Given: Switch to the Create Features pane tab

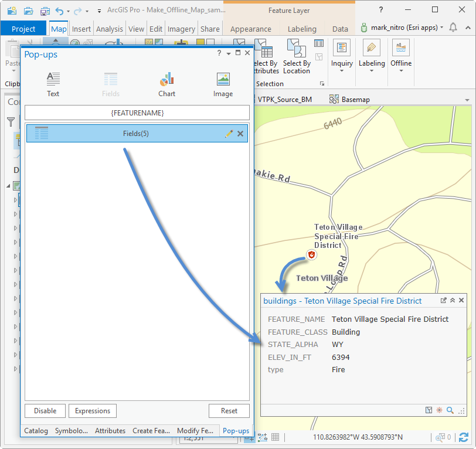Looking at the screenshot, I should (x=151, y=431).
